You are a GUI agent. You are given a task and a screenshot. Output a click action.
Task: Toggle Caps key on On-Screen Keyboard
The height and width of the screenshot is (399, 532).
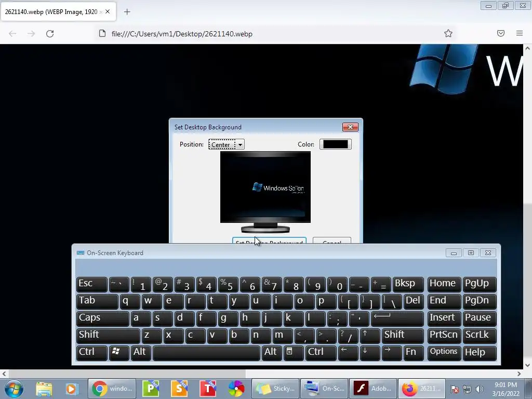point(102,318)
